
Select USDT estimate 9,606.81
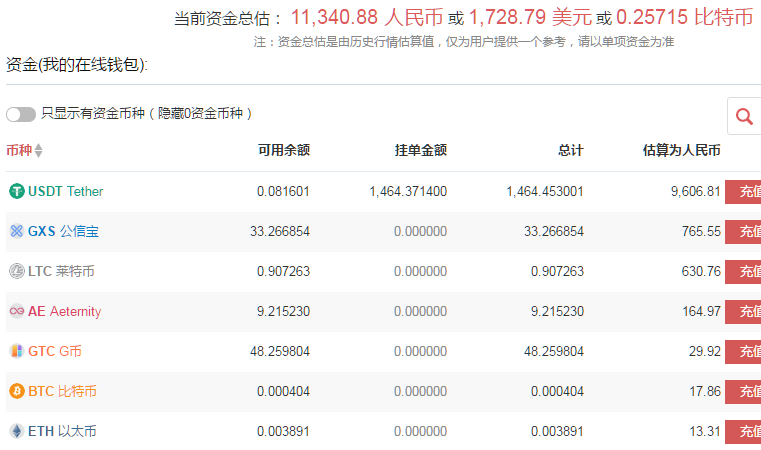(695, 191)
